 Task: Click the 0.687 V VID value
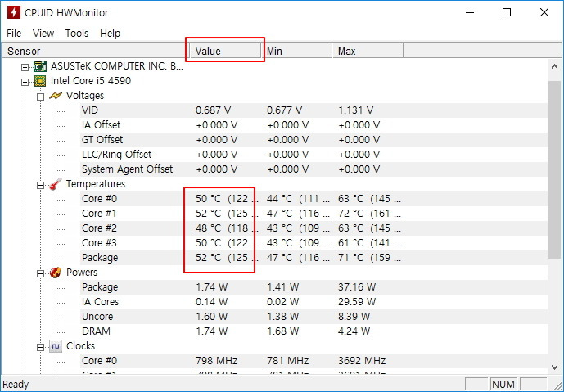[x=214, y=110]
